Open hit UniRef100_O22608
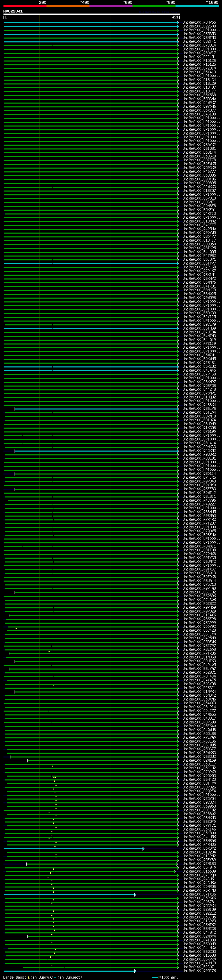 (x=199, y=26)
